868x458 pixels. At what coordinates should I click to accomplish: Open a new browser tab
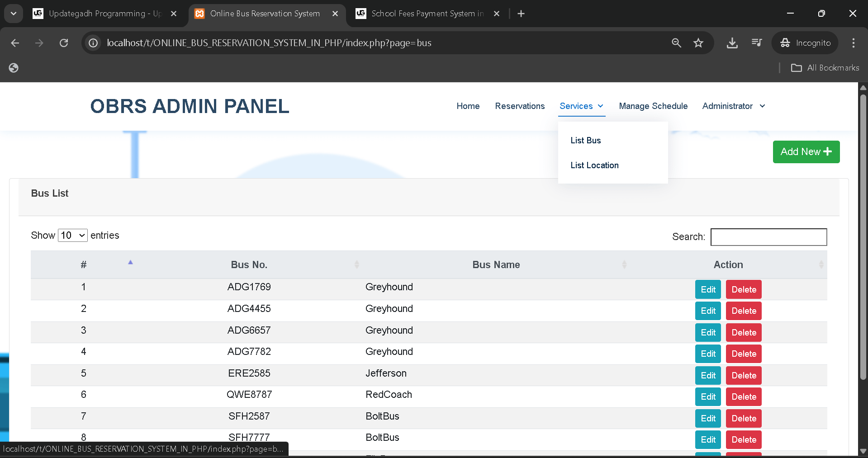click(521, 14)
